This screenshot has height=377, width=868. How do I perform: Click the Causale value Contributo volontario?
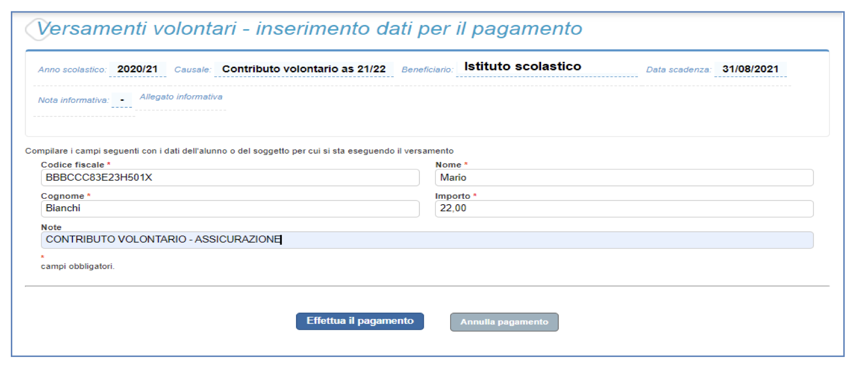click(304, 69)
